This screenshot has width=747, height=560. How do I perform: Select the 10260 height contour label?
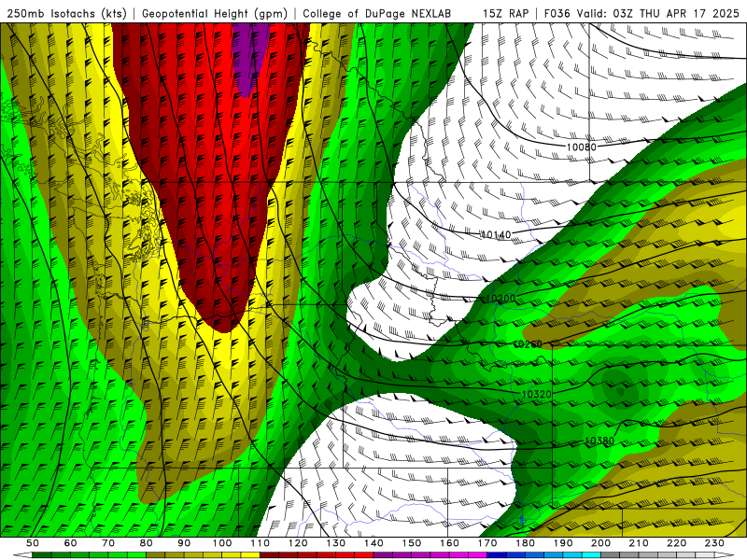pyautogui.click(x=528, y=343)
